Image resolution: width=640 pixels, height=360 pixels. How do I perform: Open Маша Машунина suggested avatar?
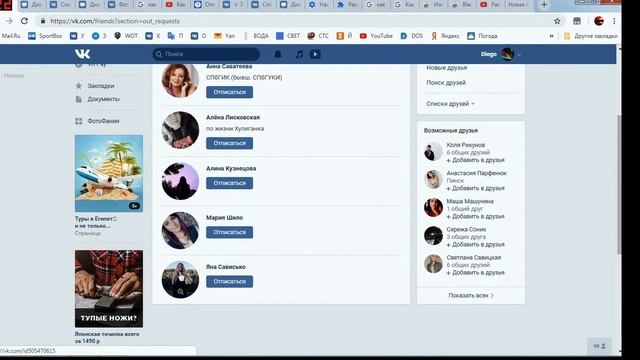pos(433,207)
